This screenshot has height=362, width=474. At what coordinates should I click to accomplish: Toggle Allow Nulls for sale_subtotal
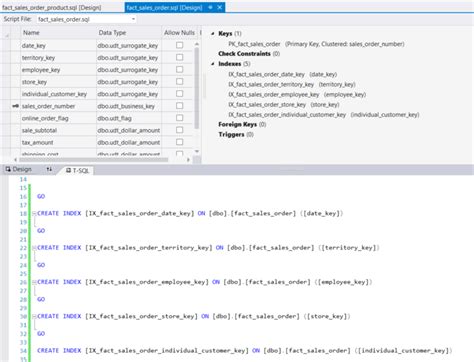point(179,130)
